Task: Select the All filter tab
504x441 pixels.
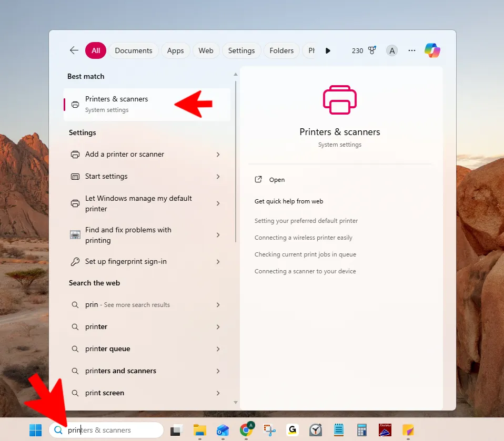Action: click(96, 50)
